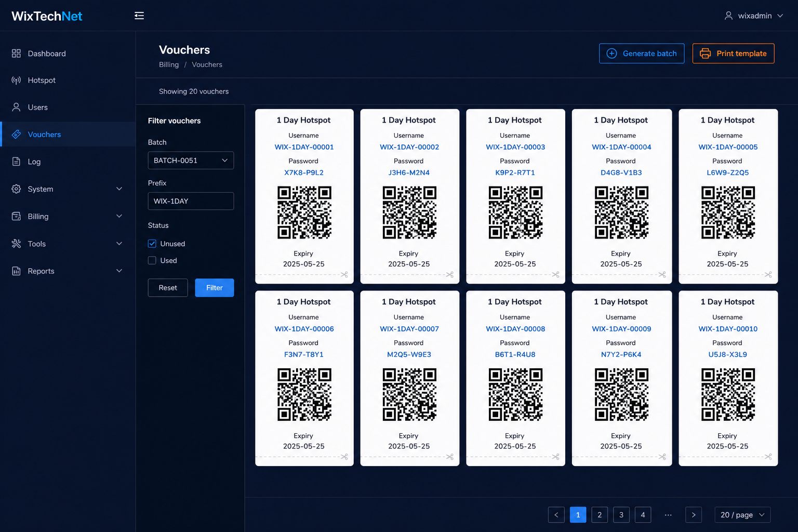Go to next page with right arrow
The image size is (798, 532).
click(x=694, y=515)
